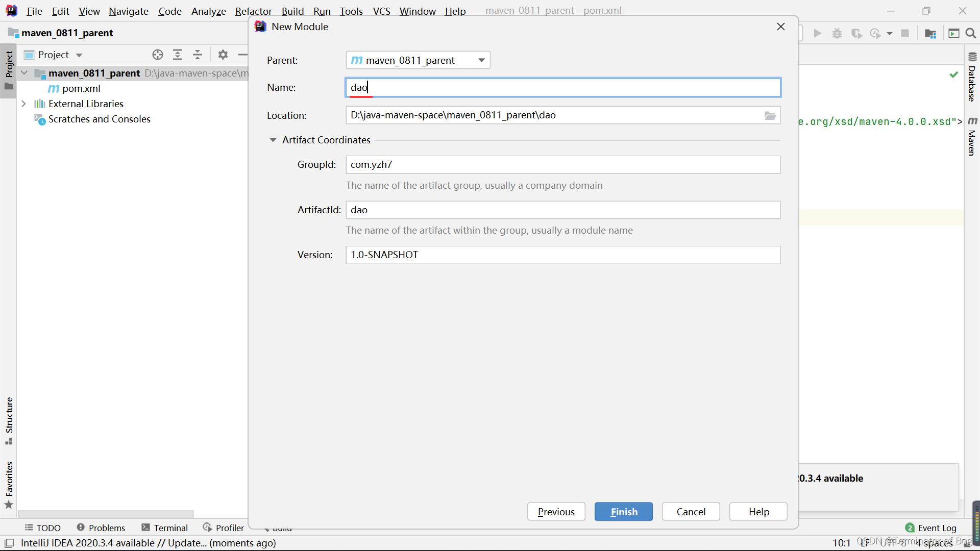Open the Structure tool window
Screen dimensions: 980x551
pyautogui.click(x=9, y=420)
